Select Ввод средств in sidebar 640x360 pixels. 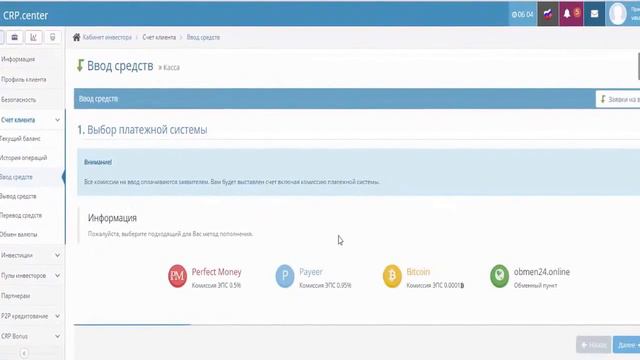pos(16,177)
